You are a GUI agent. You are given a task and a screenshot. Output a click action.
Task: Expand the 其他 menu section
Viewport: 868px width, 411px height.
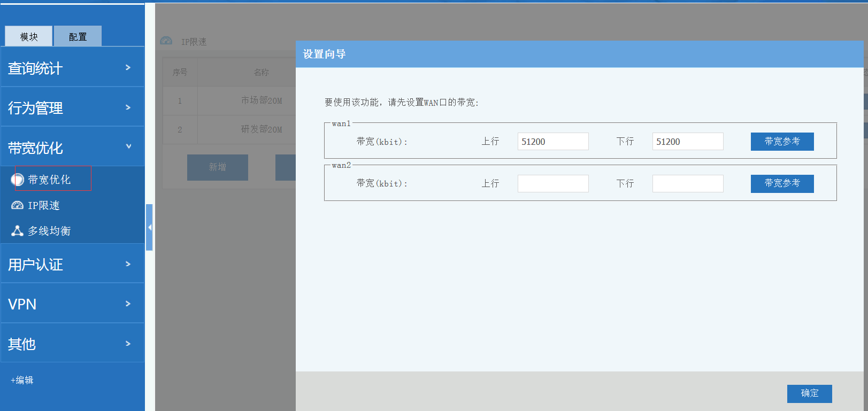pos(72,344)
